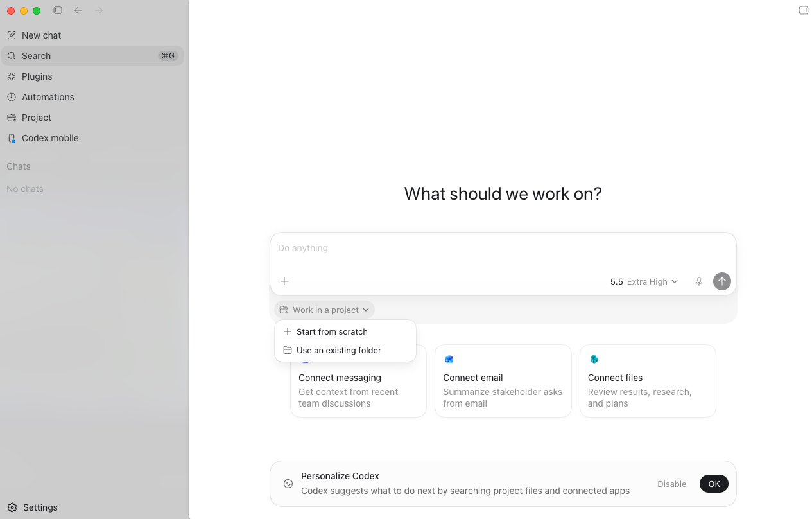Image resolution: width=812 pixels, height=519 pixels.
Task: Click the Codex mobile phone icon
Action: 12,138
